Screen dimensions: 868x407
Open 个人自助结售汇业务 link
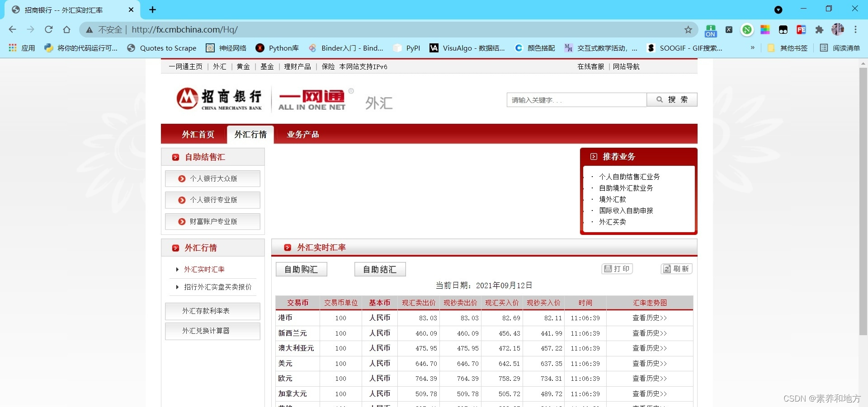[629, 177]
